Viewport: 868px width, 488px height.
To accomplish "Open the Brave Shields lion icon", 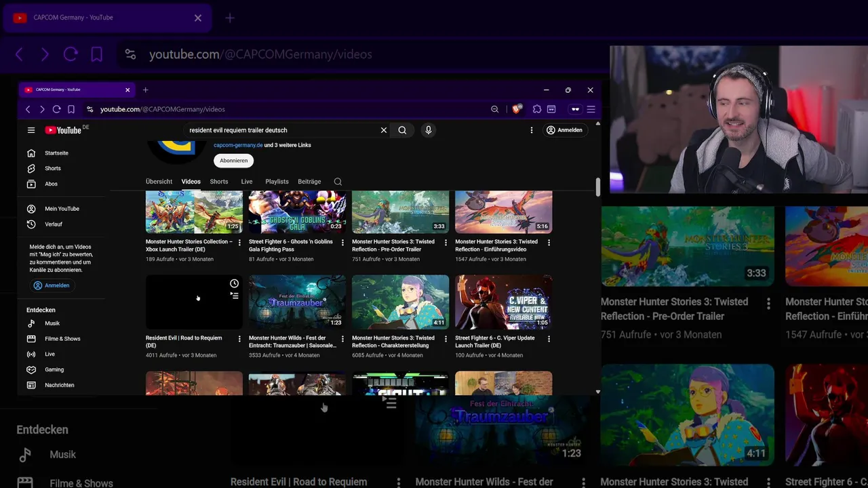I will point(517,109).
